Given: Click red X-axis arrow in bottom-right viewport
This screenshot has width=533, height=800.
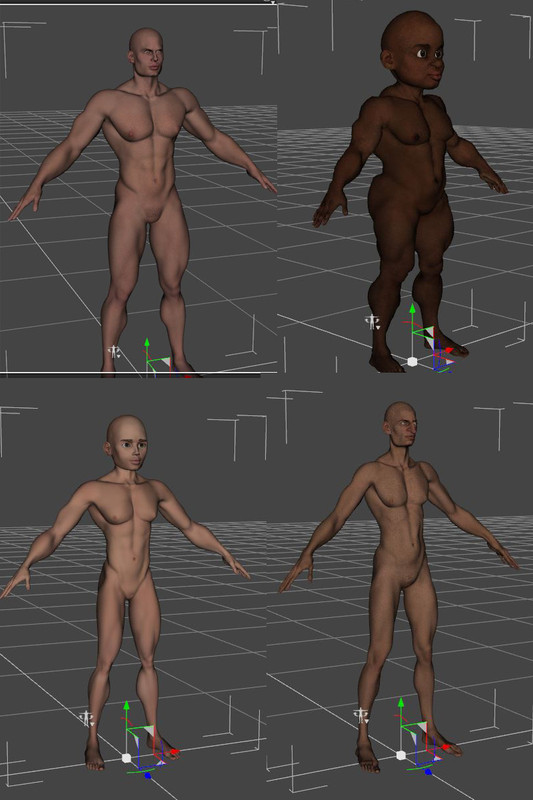Looking at the screenshot, I should 448,747.
